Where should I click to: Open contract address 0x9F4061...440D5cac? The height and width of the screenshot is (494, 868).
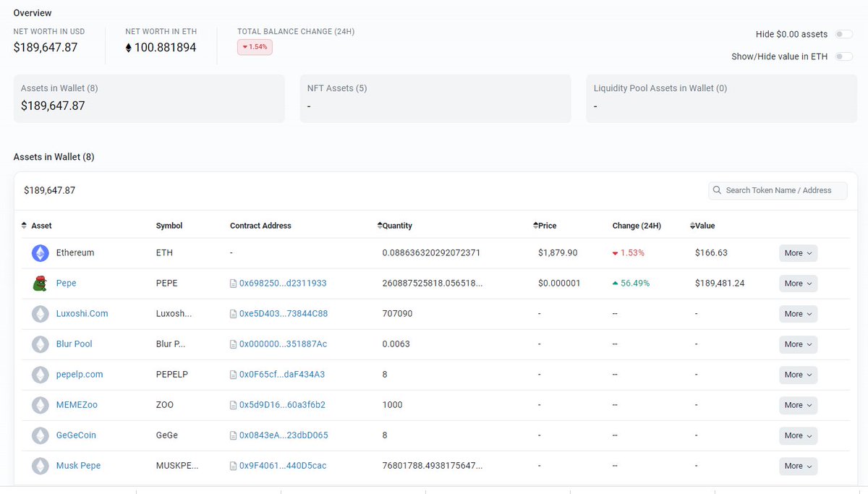coord(283,466)
